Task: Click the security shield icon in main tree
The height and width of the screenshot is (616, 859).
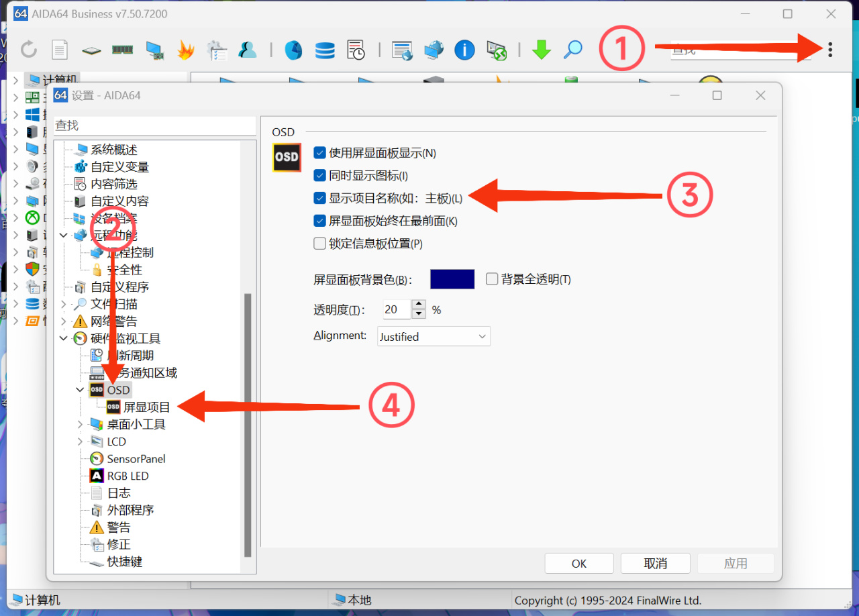Action: pyautogui.click(x=32, y=269)
